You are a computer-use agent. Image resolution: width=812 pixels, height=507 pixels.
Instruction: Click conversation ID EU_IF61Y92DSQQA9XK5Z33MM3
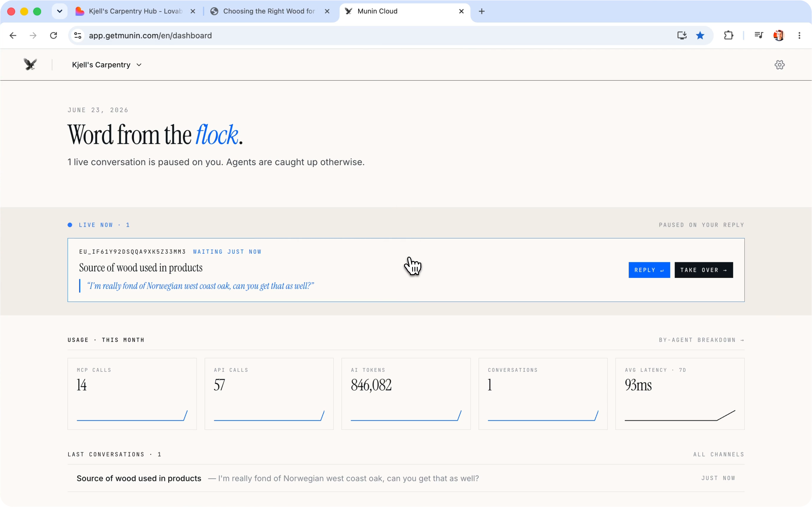point(132,252)
